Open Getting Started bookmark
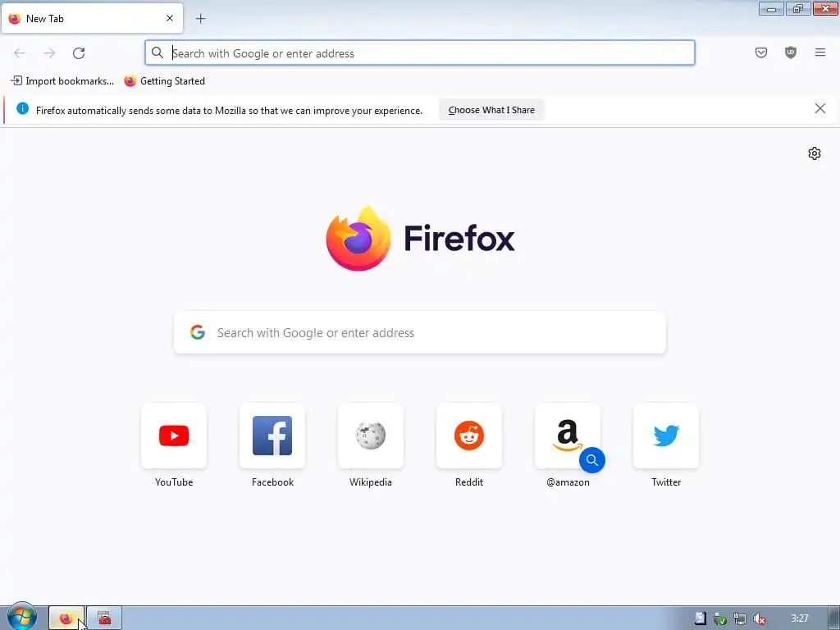The width and height of the screenshot is (840, 630). (164, 81)
